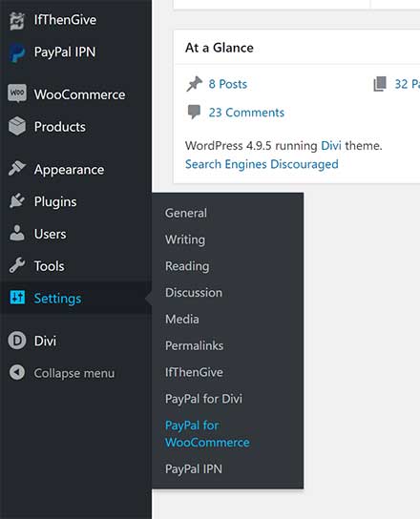
Task: Click the Products box icon
Action: pyautogui.click(x=17, y=126)
